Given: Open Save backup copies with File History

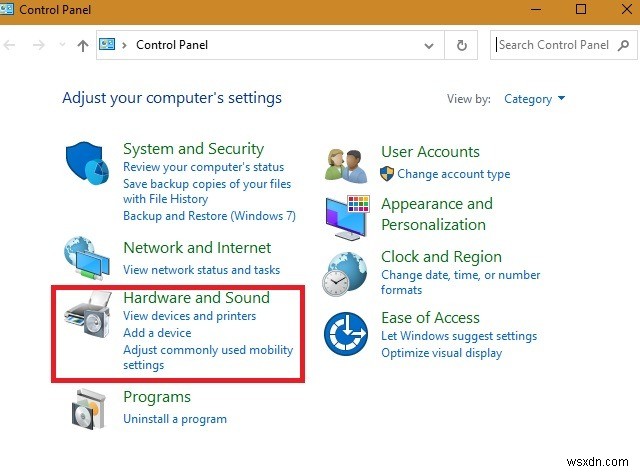Looking at the screenshot, I should (x=207, y=191).
